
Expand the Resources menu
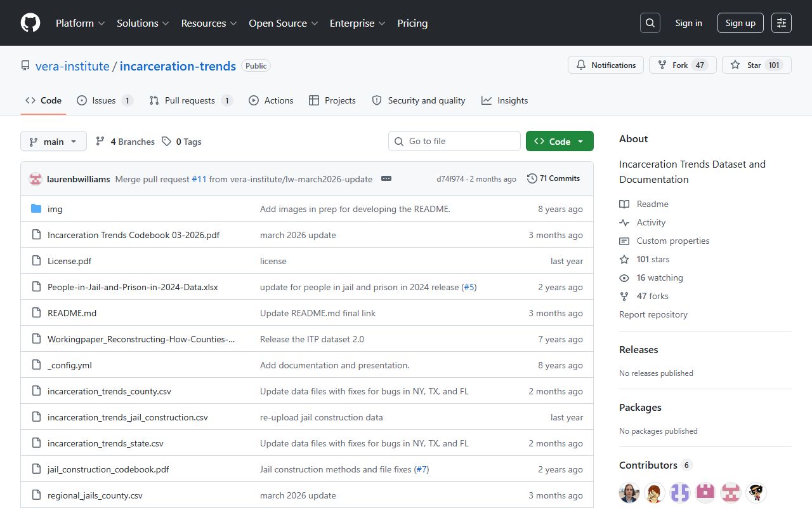[209, 23]
